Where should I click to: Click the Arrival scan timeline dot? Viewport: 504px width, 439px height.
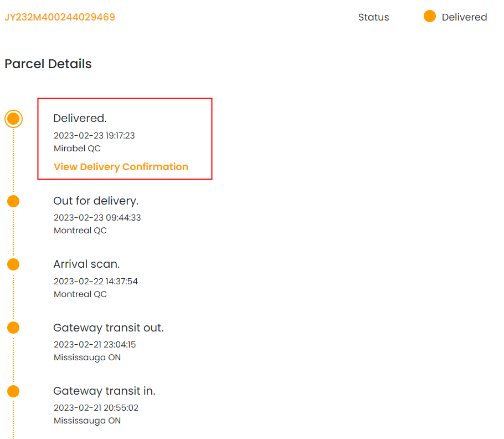(13, 264)
